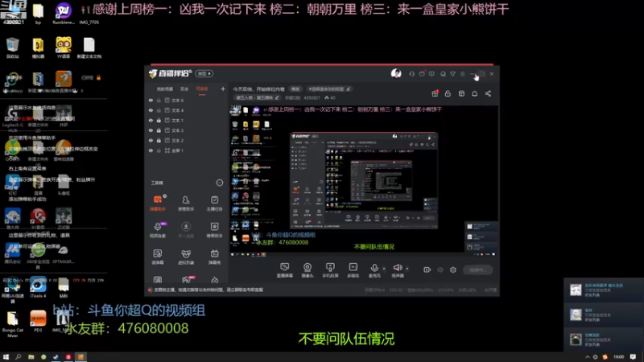Screen dimensions: 644x362
Task: Open the Windows Start button
Action: pos(6,356)
